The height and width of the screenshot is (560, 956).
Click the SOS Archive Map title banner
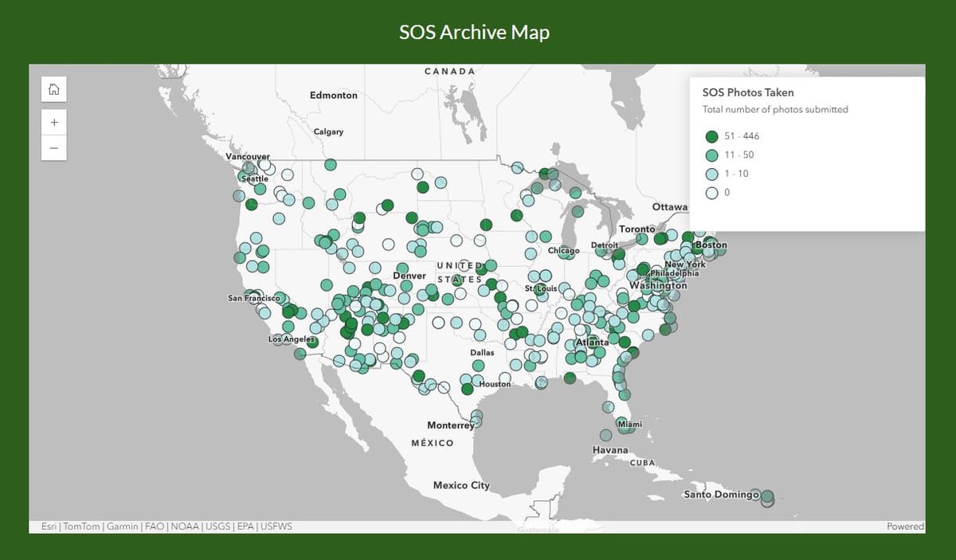[475, 32]
